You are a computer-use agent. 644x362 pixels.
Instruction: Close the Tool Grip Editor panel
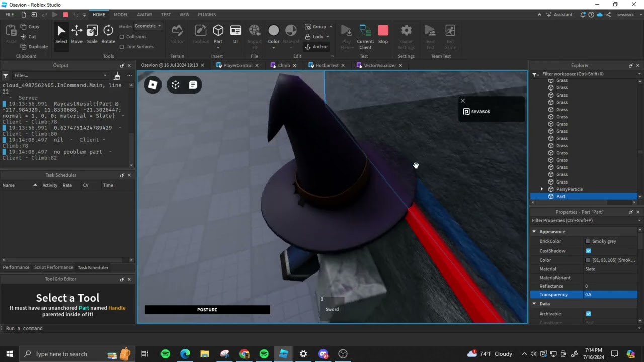coord(129,279)
